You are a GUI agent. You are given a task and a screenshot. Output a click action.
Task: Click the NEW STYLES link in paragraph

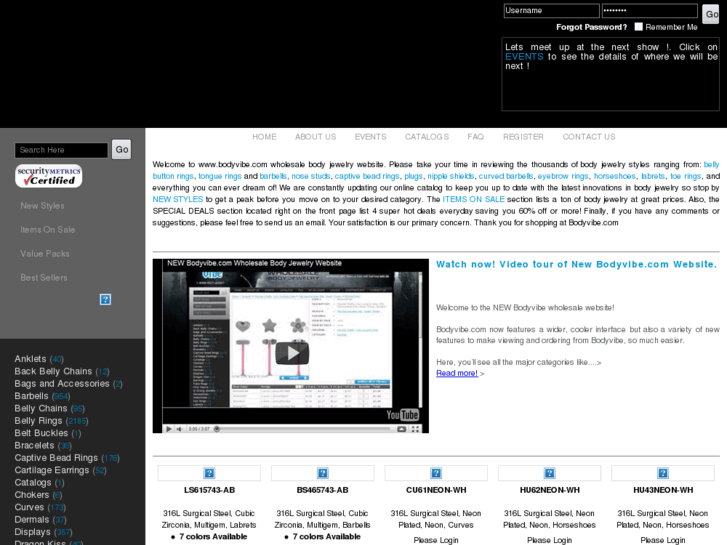pyautogui.click(x=178, y=199)
